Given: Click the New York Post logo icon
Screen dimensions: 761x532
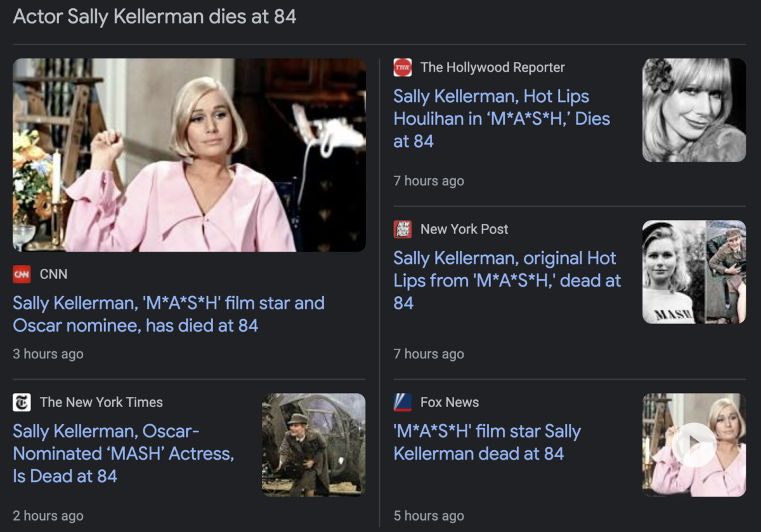Looking at the screenshot, I should pos(403,229).
